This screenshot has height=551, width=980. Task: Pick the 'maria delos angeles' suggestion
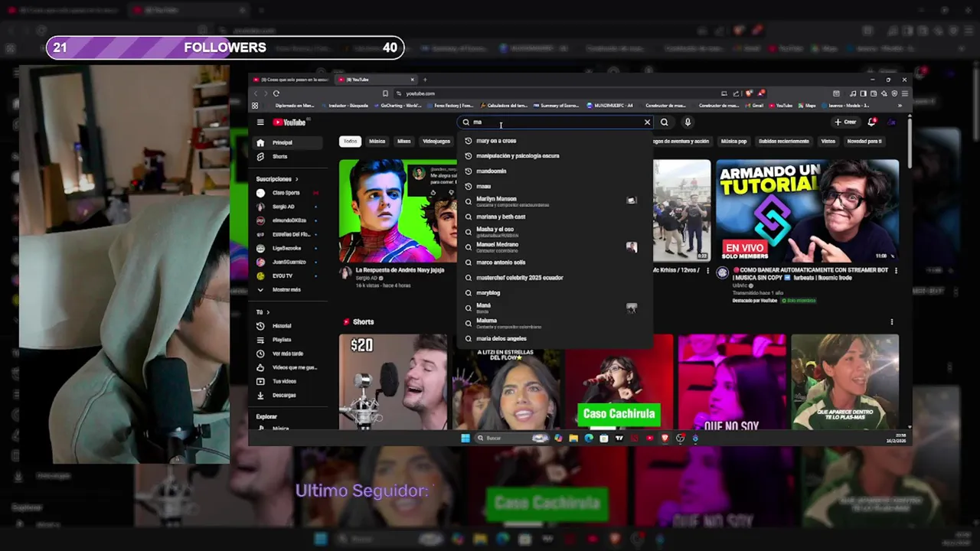pyautogui.click(x=555, y=339)
